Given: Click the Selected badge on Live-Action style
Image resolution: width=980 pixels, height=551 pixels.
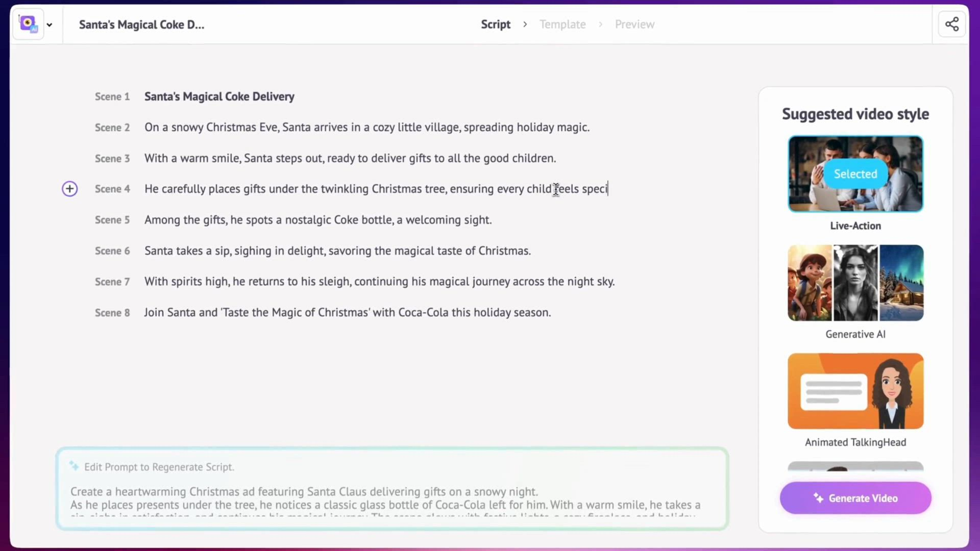Looking at the screenshot, I should (x=854, y=173).
